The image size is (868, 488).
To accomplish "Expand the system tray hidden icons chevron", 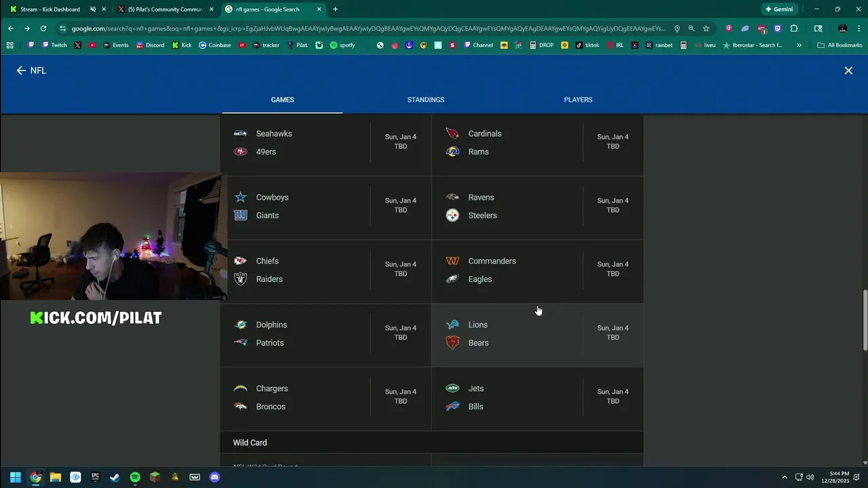I will point(785,477).
